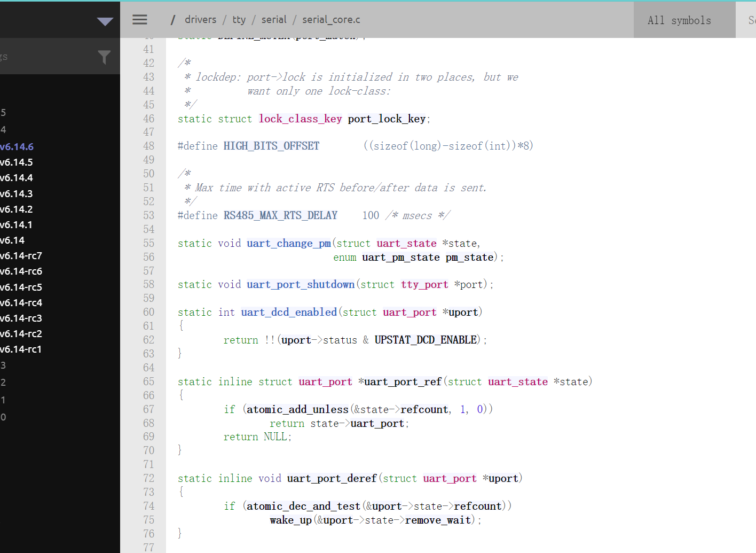Click the UPSTAT_DCD_ENABLE text on line 62
Viewport: 756px width, 553px height.
click(x=426, y=340)
